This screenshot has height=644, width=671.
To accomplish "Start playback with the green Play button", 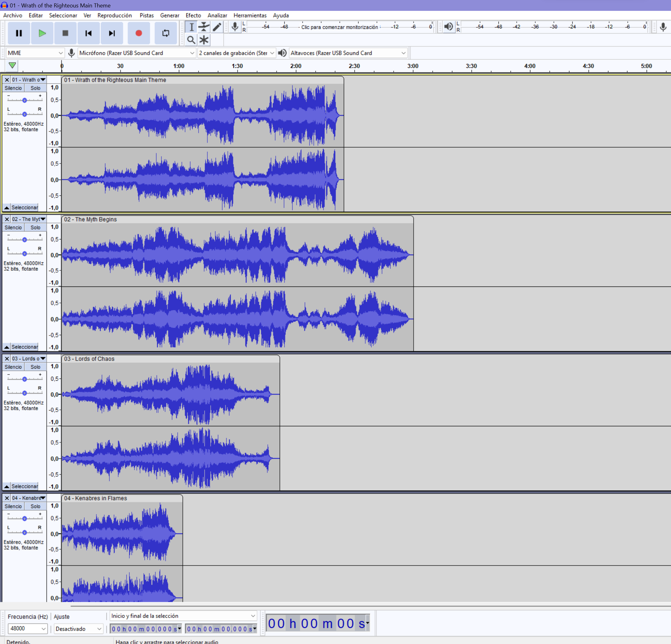I will coord(42,33).
